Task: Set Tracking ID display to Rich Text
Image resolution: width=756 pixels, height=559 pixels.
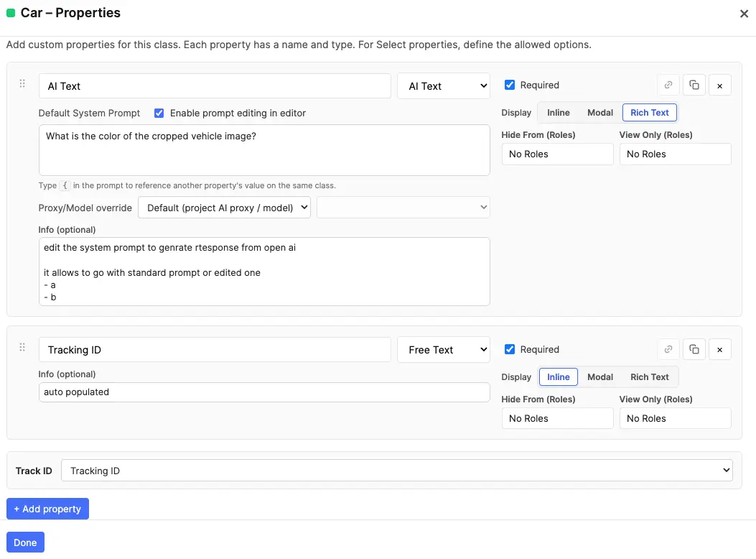Action: pyautogui.click(x=650, y=376)
